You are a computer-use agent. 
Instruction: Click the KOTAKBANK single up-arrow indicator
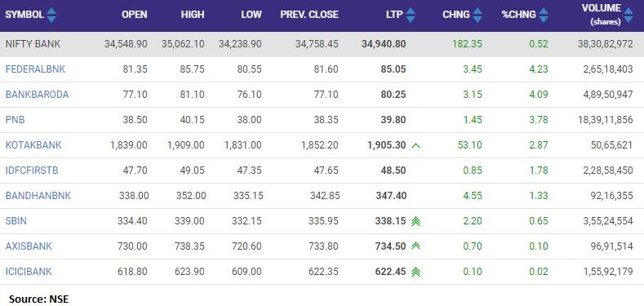click(416, 145)
